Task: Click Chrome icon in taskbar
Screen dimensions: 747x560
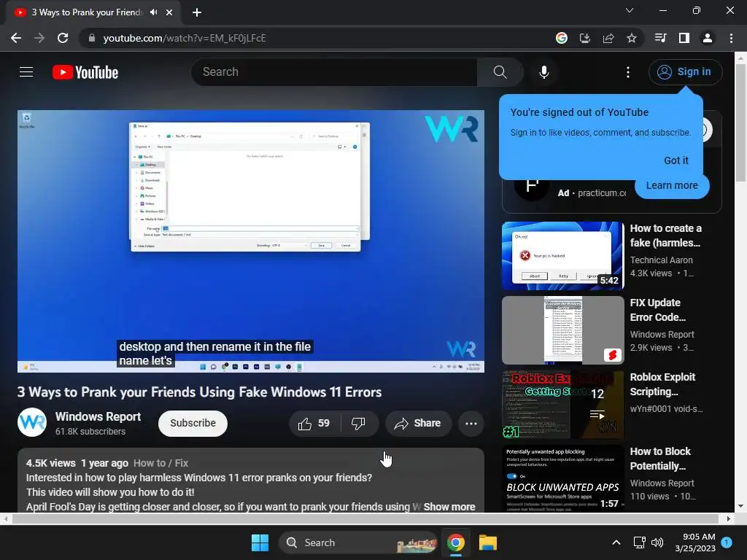Action: (x=456, y=542)
